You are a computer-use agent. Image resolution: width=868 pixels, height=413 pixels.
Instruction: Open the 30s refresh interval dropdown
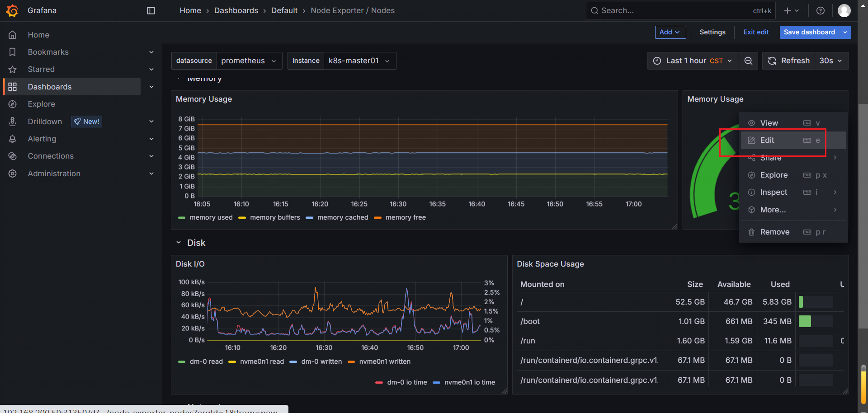tap(830, 61)
